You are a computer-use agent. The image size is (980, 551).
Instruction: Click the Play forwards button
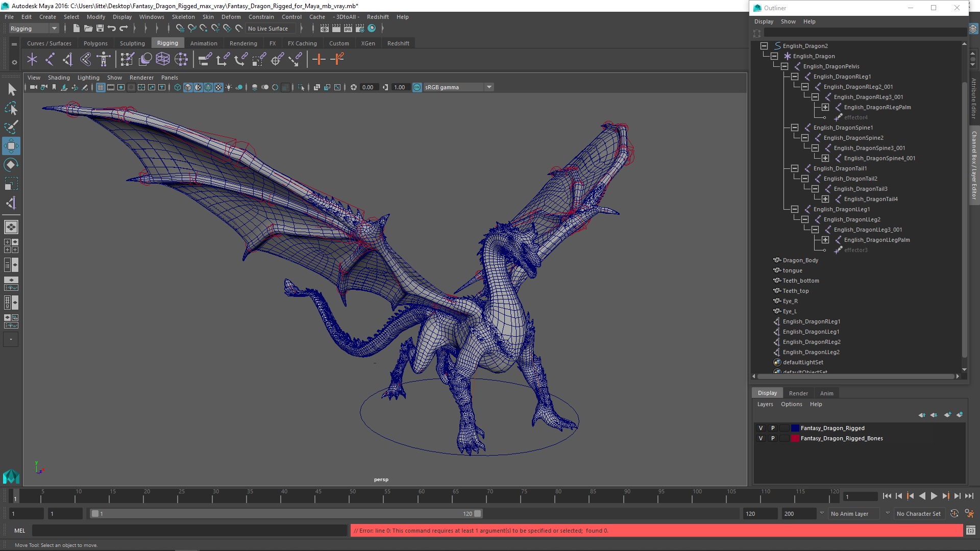click(934, 496)
